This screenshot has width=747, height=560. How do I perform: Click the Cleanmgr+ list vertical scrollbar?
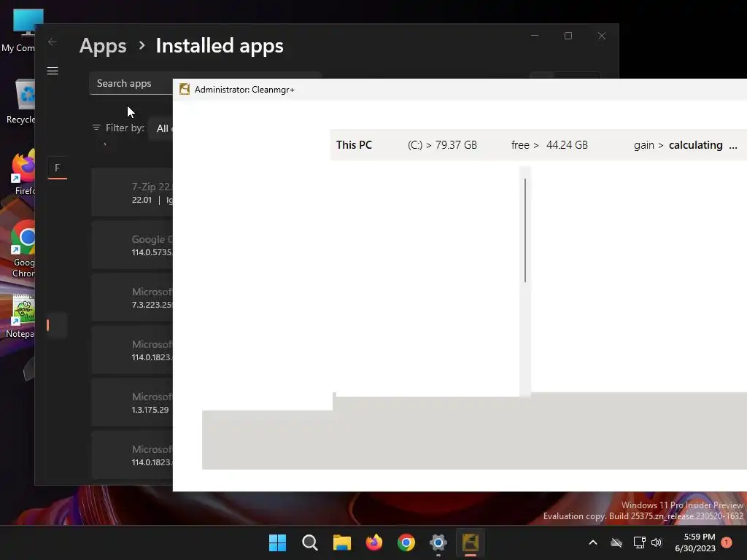coord(525,230)
